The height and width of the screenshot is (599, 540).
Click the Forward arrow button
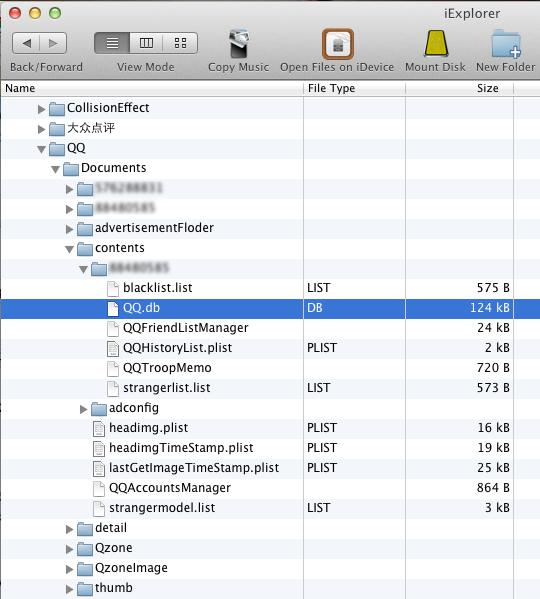point(53,43)
